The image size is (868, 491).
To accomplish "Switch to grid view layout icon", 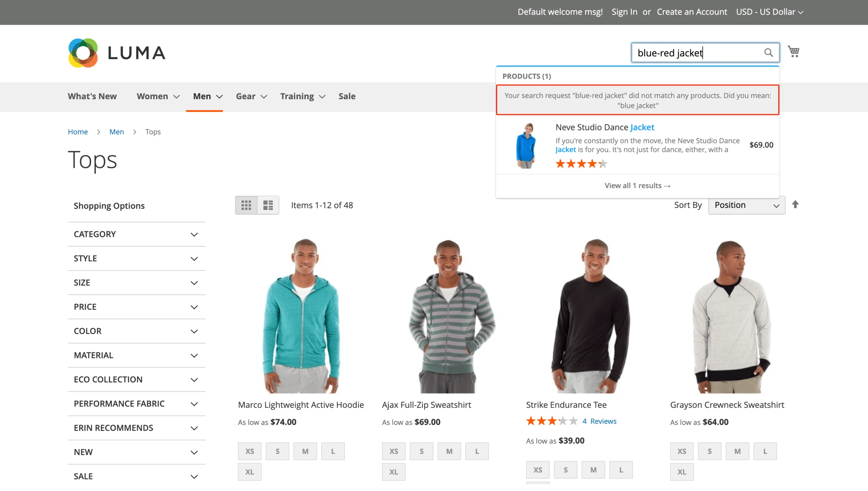I will pos(246,205).
